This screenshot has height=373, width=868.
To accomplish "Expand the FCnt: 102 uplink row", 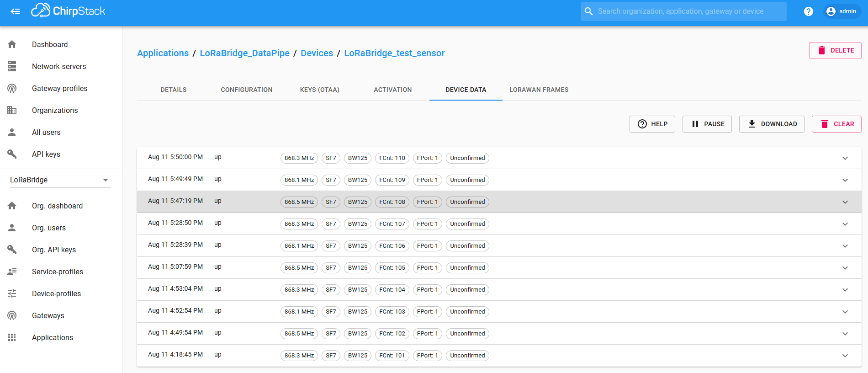I will point(845,334).
